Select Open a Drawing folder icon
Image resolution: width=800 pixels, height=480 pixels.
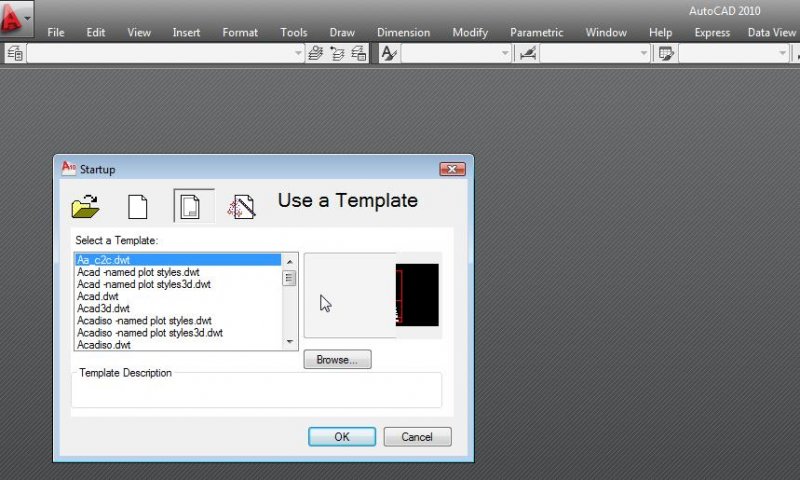[x=85, y=206]
